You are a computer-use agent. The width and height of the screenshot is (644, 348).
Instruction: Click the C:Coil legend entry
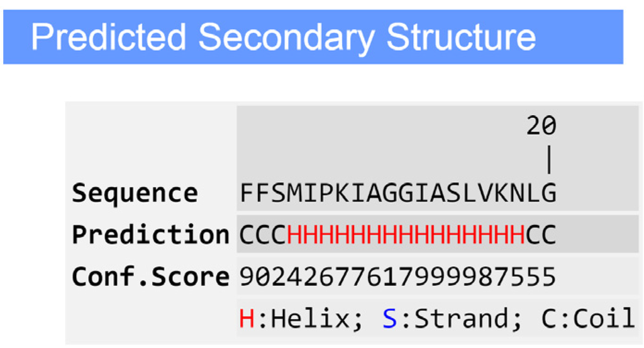[588, 319]
